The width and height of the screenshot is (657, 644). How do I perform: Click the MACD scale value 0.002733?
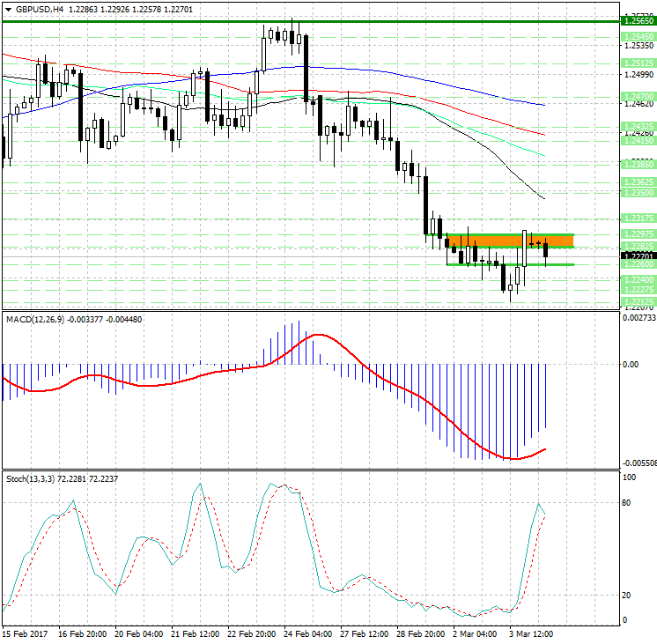pyautogui.click(x=639, y=318)
